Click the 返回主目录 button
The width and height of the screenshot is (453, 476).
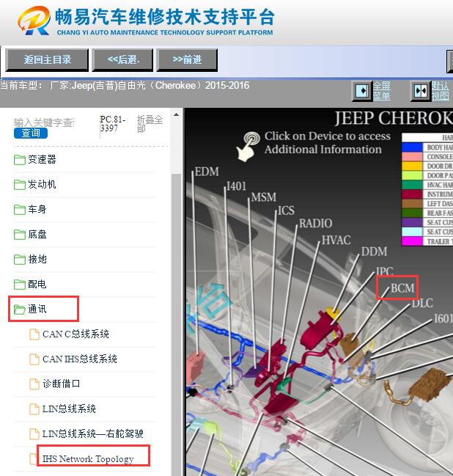[47, 60]
